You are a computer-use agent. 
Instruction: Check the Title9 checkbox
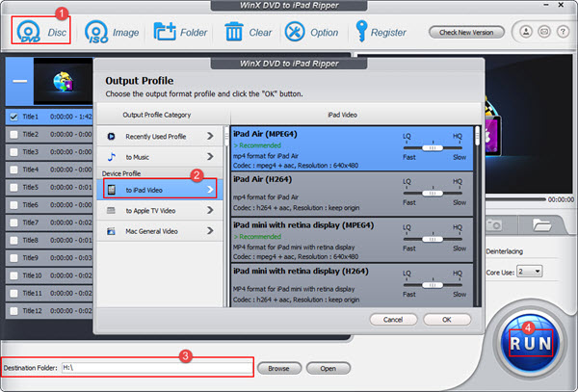(x=13, y=258)
